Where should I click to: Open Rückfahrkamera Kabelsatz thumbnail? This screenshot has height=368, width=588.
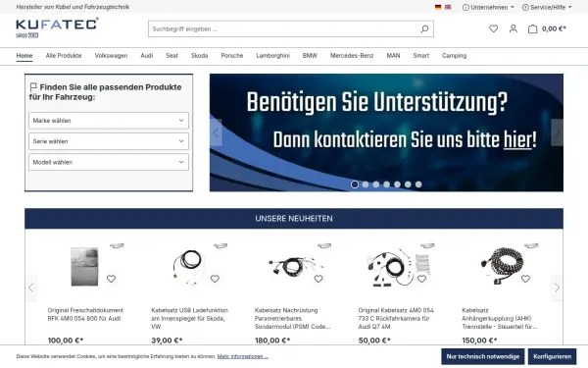(x=398, y=267)
